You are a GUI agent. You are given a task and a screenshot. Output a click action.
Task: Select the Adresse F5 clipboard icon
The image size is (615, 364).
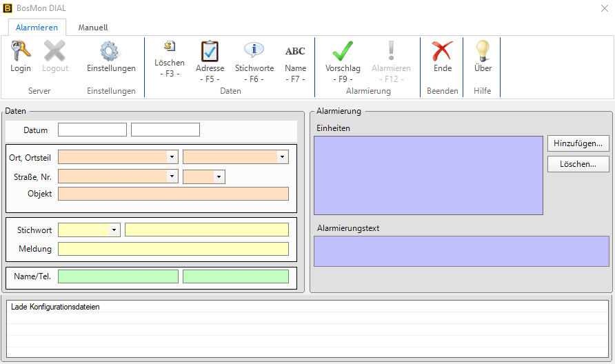210,52
